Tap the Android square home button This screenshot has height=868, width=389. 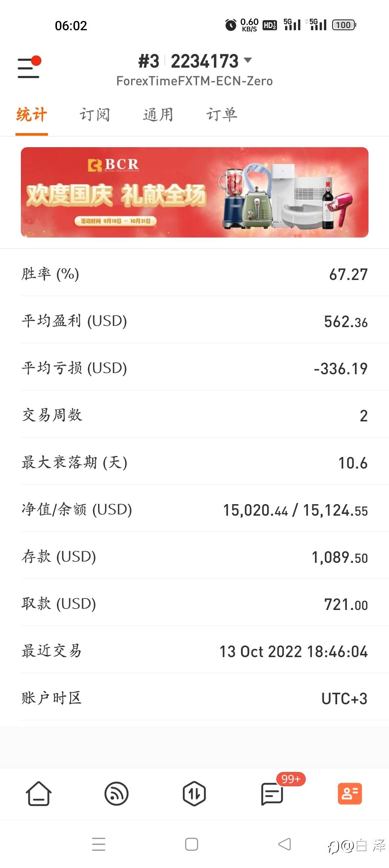pos(192,844)
